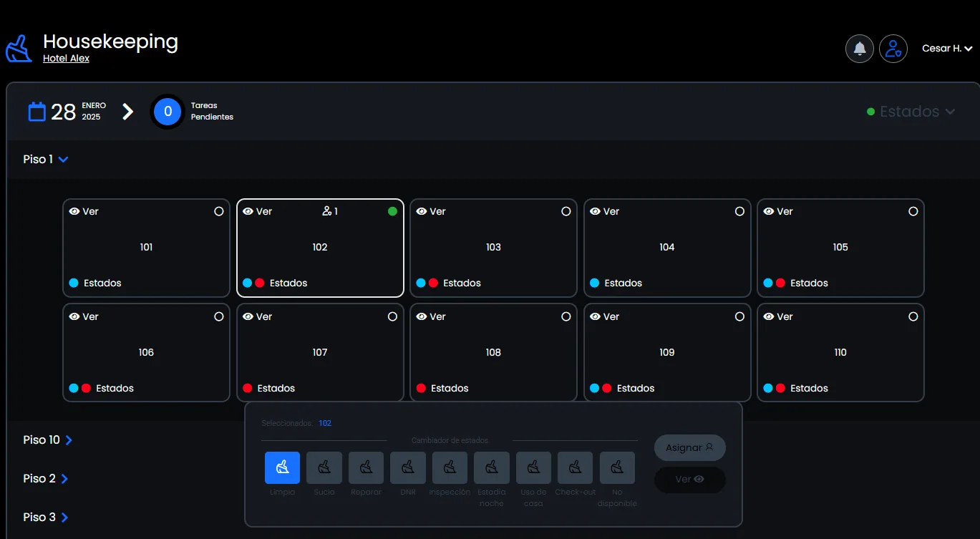Open the Cesar H. account menu
The width and height of the screenshot is (980, 539).
click(x=947, y=49)
